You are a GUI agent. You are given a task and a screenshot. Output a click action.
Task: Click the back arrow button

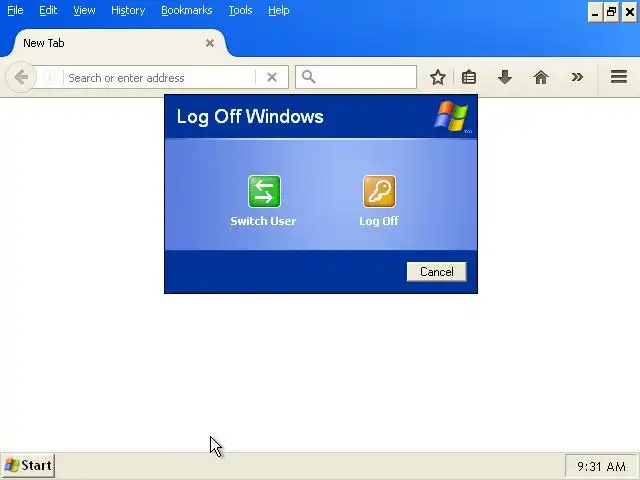coord(20,77)
